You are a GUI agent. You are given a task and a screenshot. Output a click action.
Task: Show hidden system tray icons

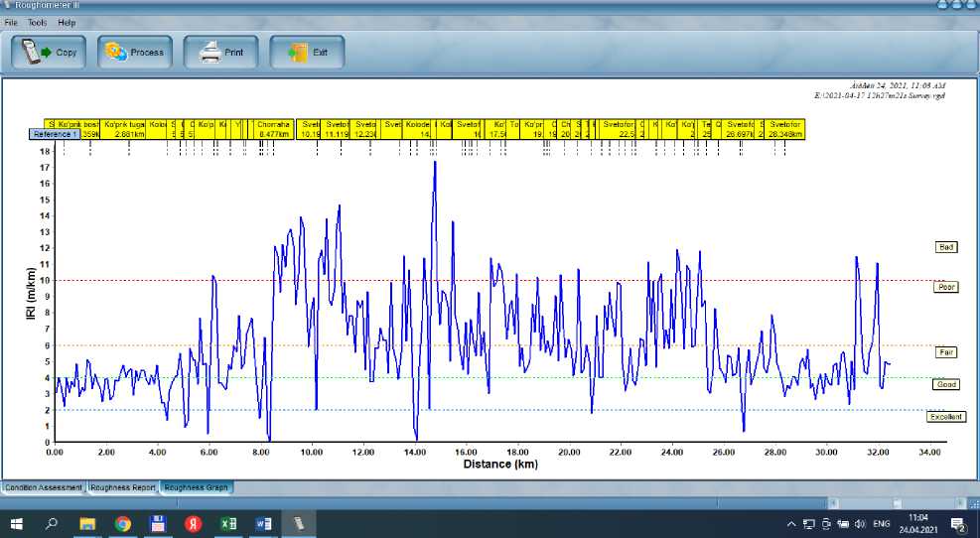(x=791, y=523)
